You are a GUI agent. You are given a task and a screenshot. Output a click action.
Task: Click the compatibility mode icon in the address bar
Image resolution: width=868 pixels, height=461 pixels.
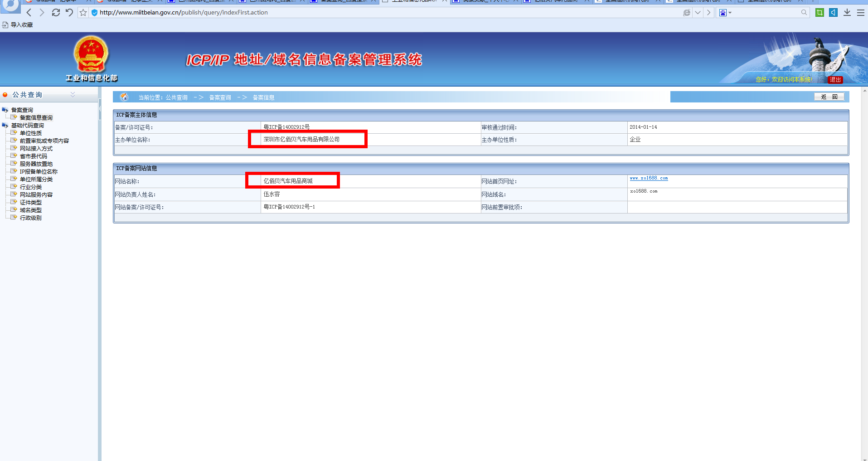coord(687,13)
